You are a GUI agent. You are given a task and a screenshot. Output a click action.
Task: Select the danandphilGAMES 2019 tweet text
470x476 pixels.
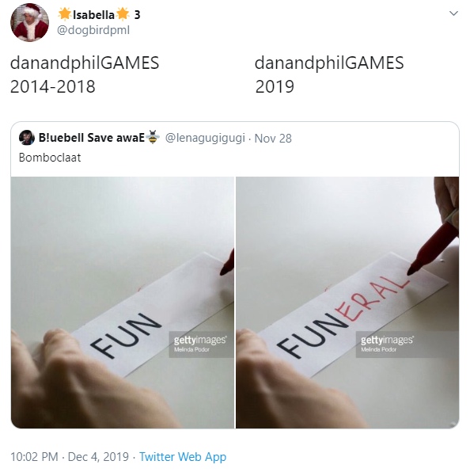(x=329, y=74)
